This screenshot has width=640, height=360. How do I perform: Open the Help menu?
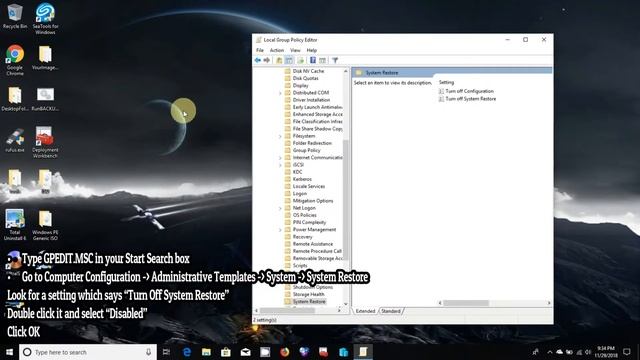tap(311, 50)
